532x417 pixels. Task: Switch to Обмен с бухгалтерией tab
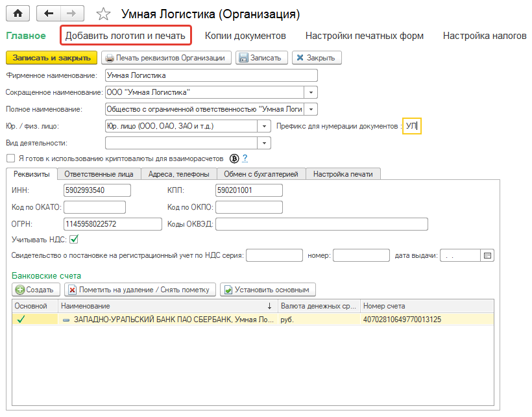pos(261,174)
